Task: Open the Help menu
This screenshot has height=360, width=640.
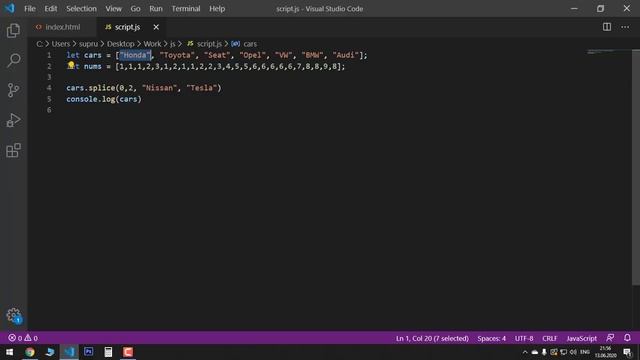Action: pyautogui.click(x=217, y=9)
